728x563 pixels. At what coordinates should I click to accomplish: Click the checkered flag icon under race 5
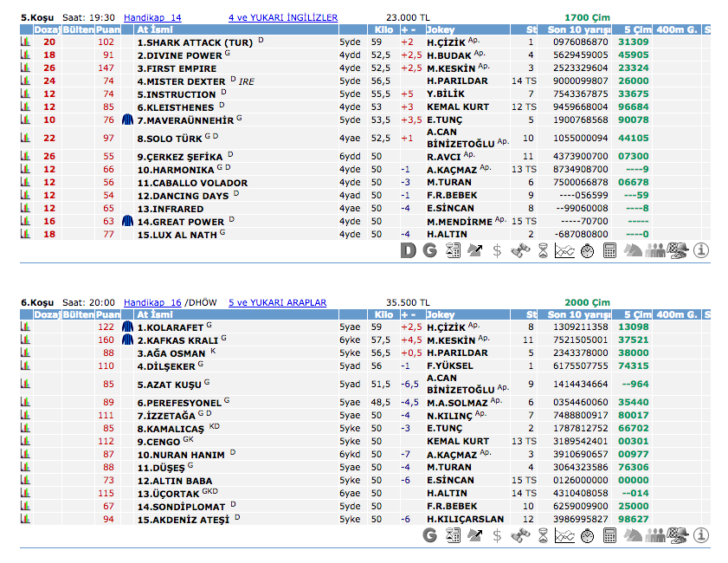tap(678, 251)
